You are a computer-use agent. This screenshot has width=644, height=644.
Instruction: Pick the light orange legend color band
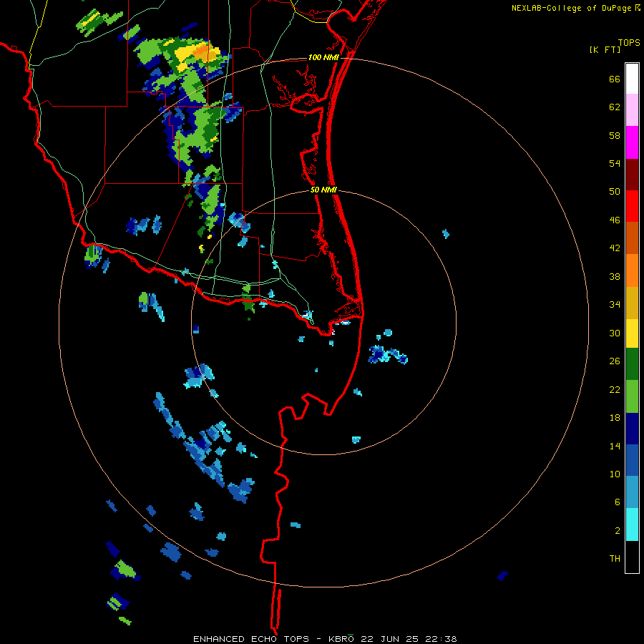(632, 270)
